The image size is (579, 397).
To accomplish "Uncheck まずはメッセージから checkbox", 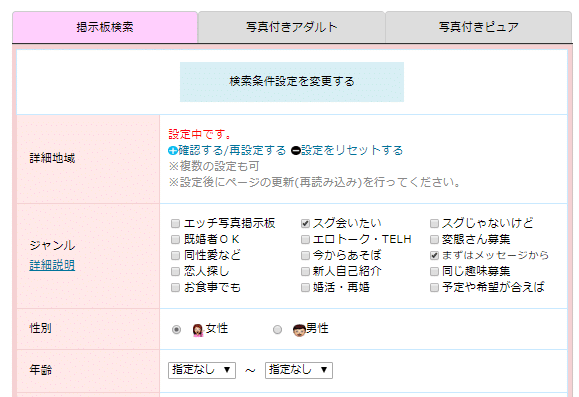I will coord(434,255).
